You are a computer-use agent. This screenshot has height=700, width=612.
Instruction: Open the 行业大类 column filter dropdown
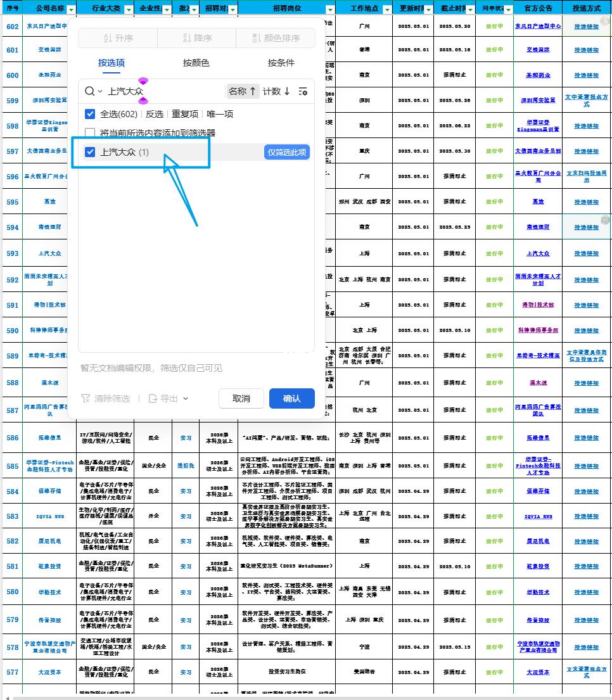coord(129,10)
